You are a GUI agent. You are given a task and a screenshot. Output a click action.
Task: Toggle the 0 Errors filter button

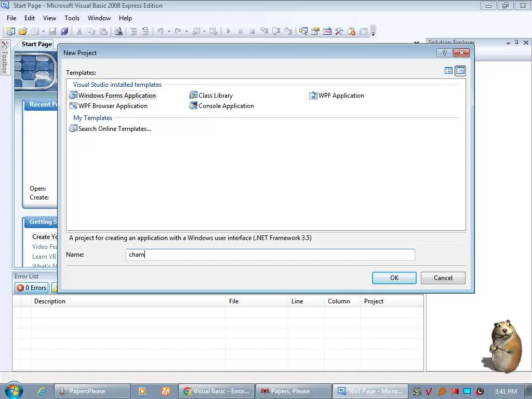tap(32, 288)
